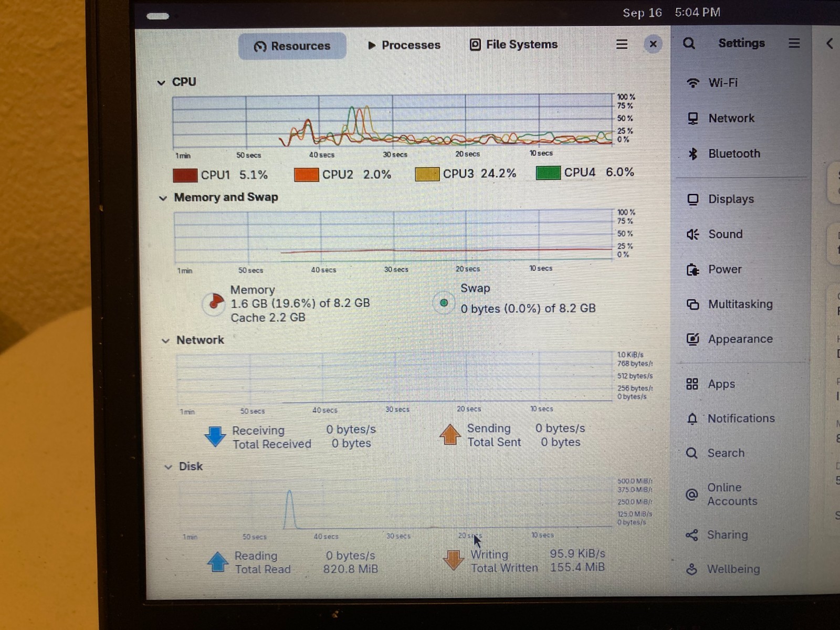Click the orange Sending arrow icon
This screenshot has width=840, height=630.
click(450, 434)
